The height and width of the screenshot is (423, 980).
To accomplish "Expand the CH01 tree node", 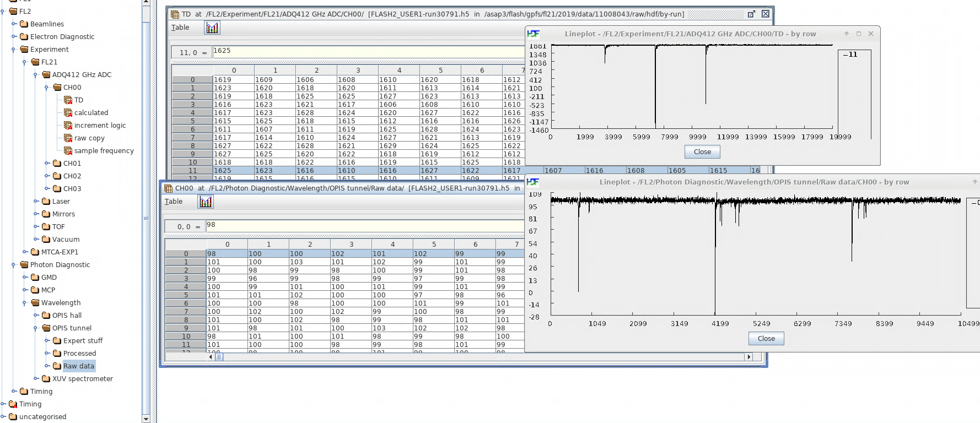I will pos(47,163).
